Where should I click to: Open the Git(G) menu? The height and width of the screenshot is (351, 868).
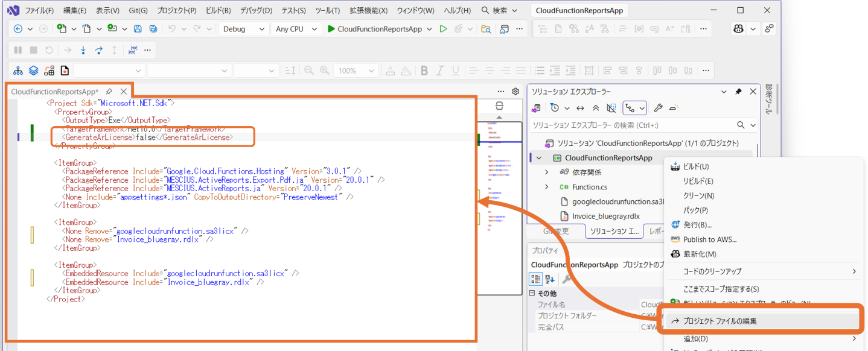point(138,10)
